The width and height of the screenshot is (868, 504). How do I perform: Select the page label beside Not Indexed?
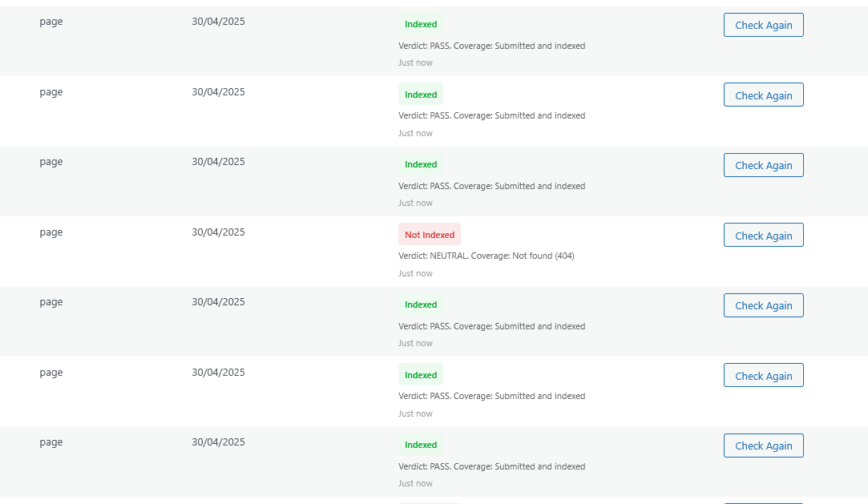click(x=51, y=232)
